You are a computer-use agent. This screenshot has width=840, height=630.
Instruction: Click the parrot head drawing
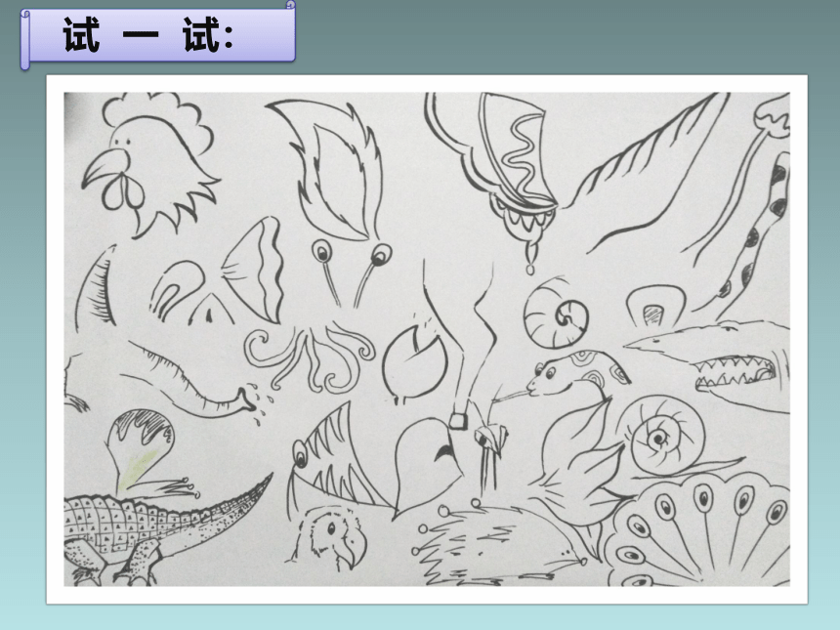[328, 538]
